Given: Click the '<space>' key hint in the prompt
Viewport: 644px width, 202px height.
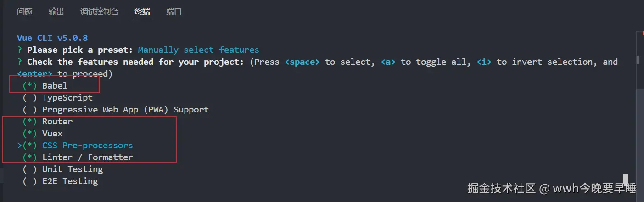Looking at the screenshot, I should pos(302,62).
